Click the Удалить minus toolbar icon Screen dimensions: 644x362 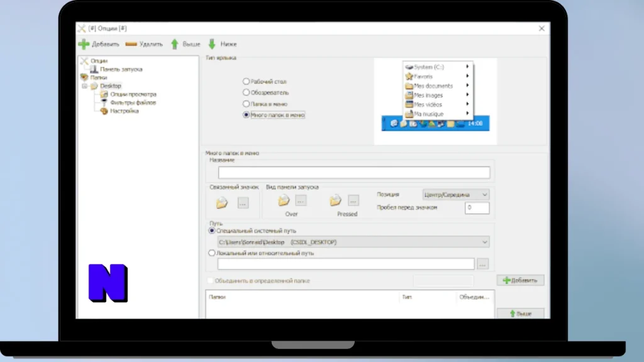(x=131, y=44)
